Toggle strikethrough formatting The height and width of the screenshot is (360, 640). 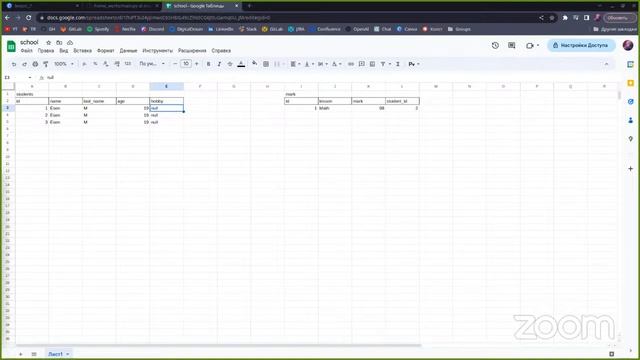(x=230, y=64)
